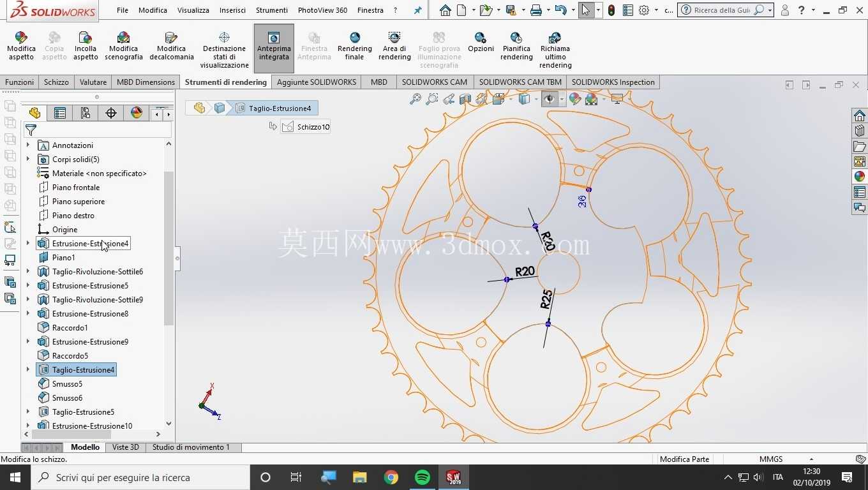
Task: Pin the menu bar with pushpin
Action: (418, 10)
